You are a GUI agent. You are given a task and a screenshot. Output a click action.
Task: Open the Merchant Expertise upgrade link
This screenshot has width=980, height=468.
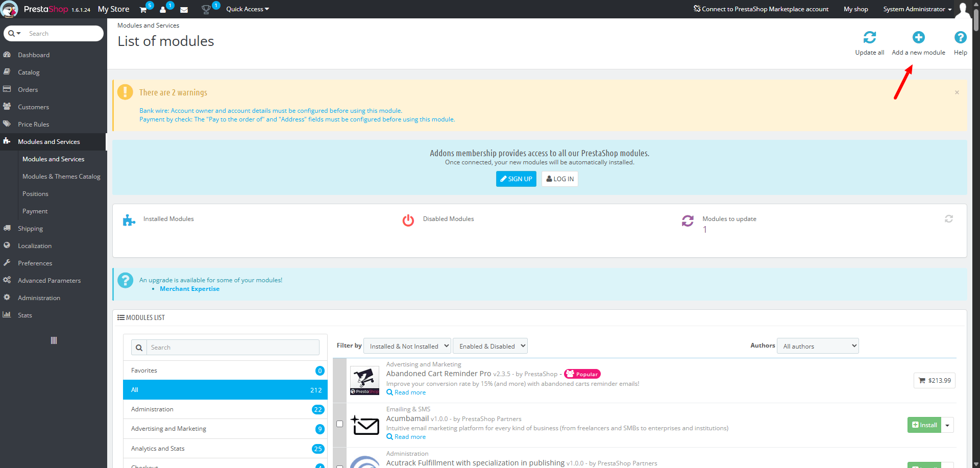coord(189,289)
